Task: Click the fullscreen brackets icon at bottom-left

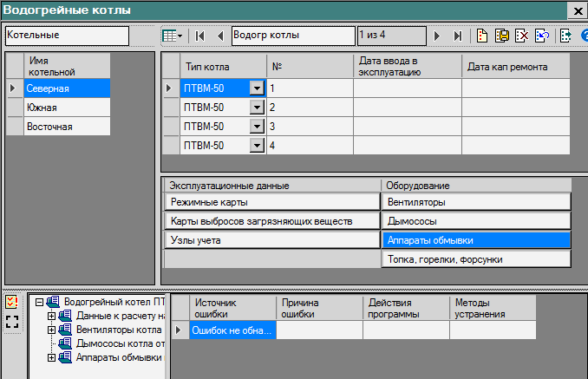Action: pyautogui.click(x=11, y=322)
